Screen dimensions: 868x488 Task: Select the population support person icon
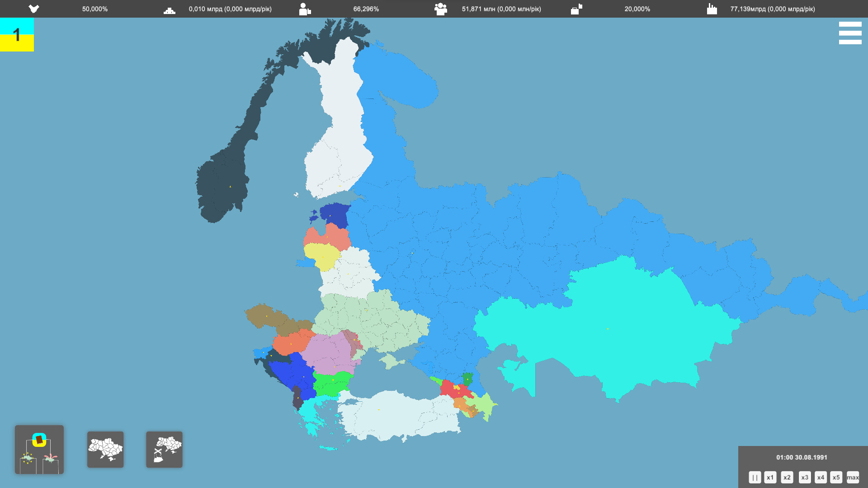tap(305, 9)
